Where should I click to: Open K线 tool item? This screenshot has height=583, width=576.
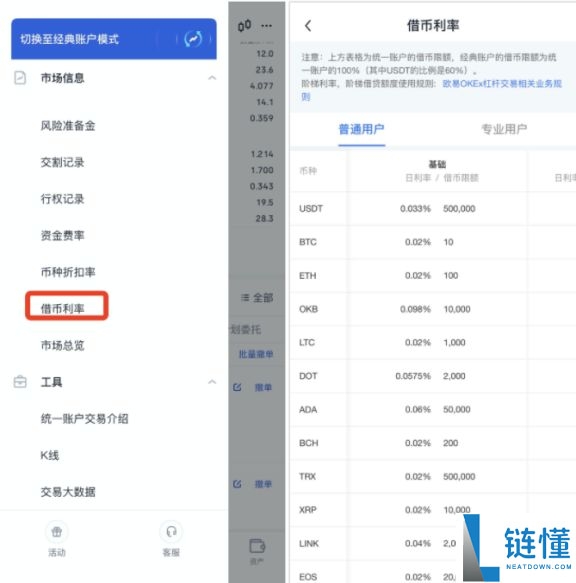coord(49,455)
